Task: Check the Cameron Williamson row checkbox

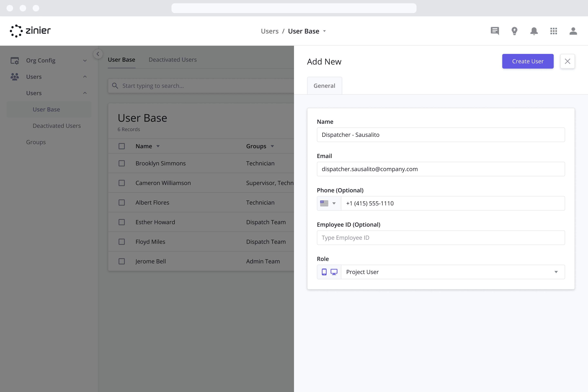Action: [x=121, y=183]
